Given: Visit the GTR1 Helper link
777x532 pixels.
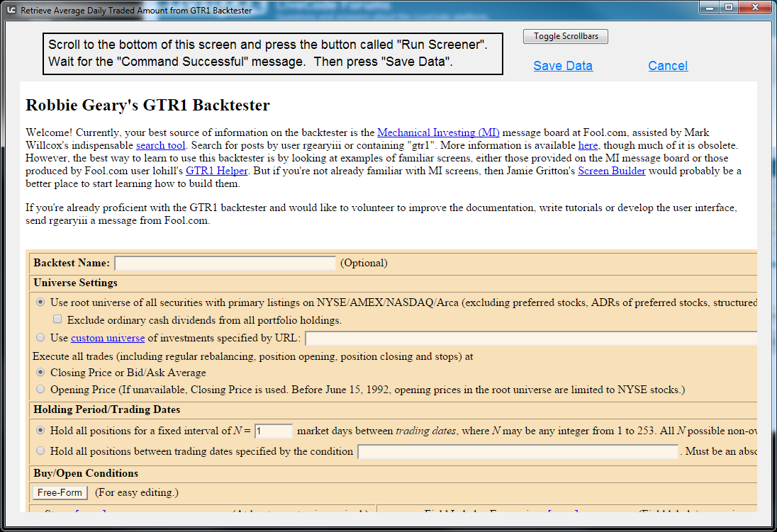Looking at the screenshot, I should pyautogui.click(x=217, y=171).
